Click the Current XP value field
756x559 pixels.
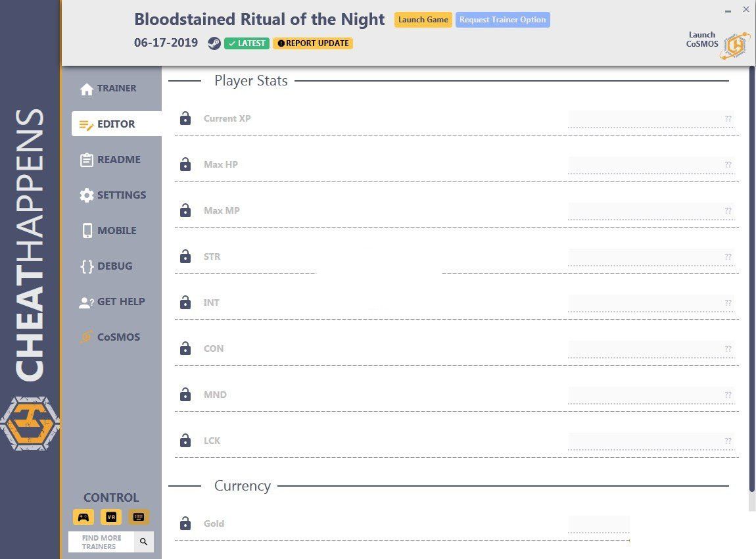point(651,119)
